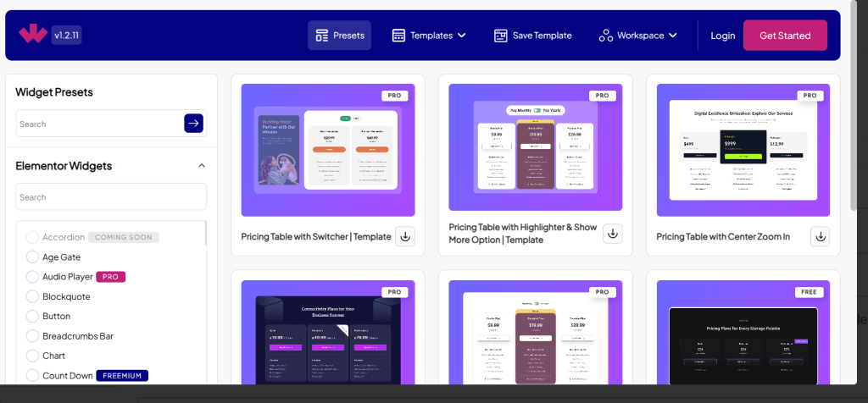Expand the Workspace dropdown chevron
Image resolution: width=868 pixels, height=403 pixels.
(x=672, y=36)
